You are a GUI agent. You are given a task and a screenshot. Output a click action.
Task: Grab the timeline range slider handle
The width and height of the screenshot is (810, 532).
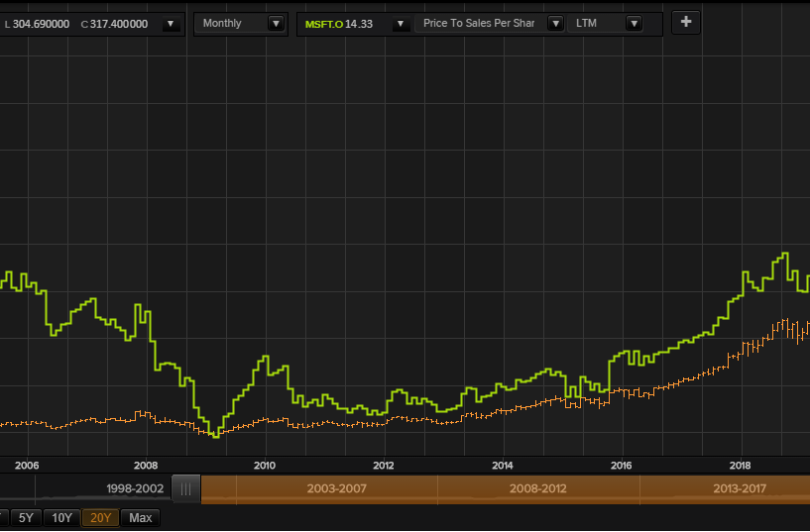(186, 489)
